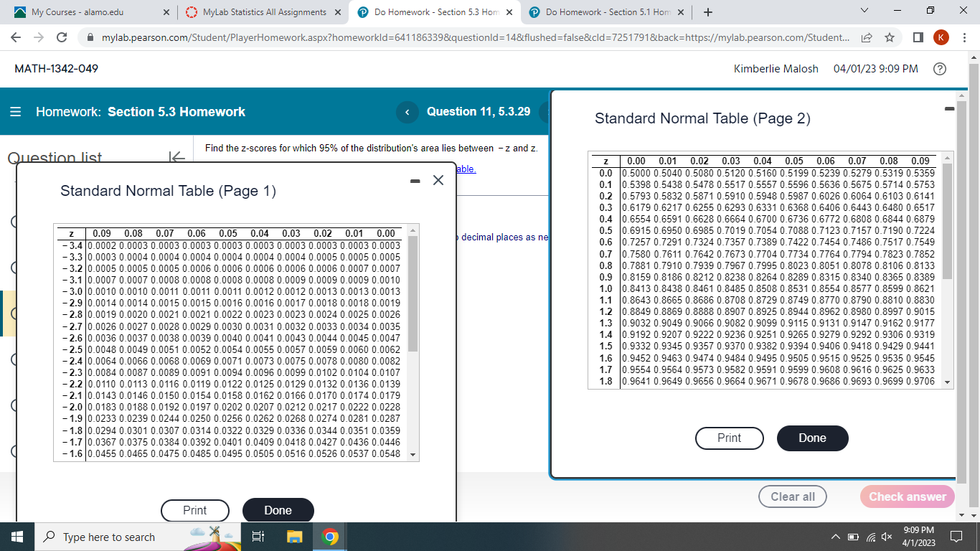Open Chrome's three-dot menu
The image size is (980, 551).
coord(964,37)
